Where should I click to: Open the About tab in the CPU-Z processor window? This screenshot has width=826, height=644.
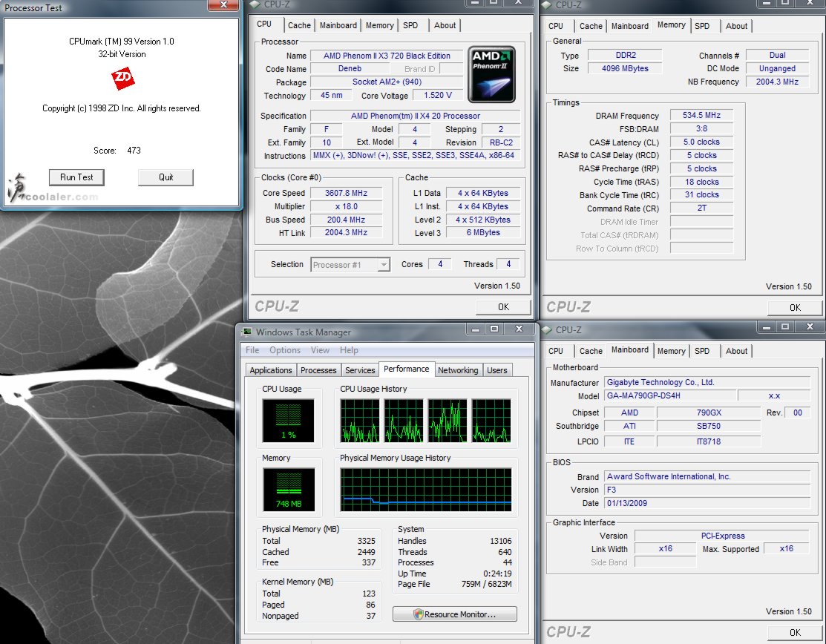(445, 25)
